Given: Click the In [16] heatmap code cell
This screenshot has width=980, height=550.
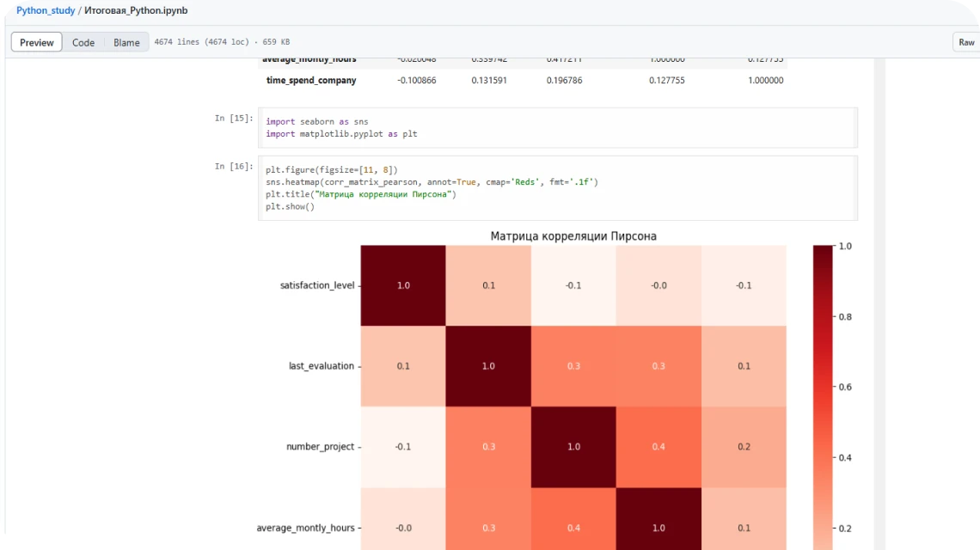Looking at the screenshot, I should pos(557,188).
